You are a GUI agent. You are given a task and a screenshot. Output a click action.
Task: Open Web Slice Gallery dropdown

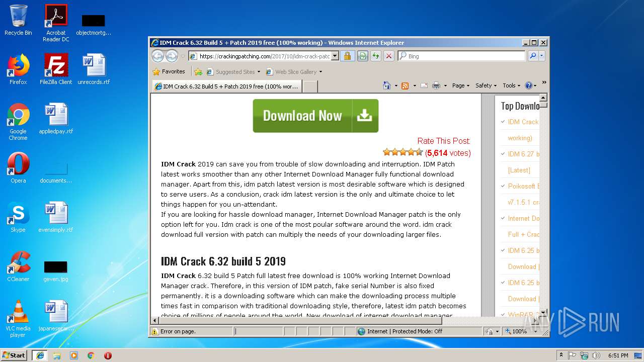click(294, 72)
